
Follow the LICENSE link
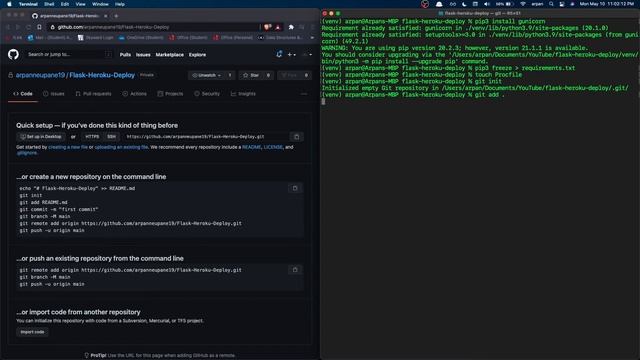[273, 147]
